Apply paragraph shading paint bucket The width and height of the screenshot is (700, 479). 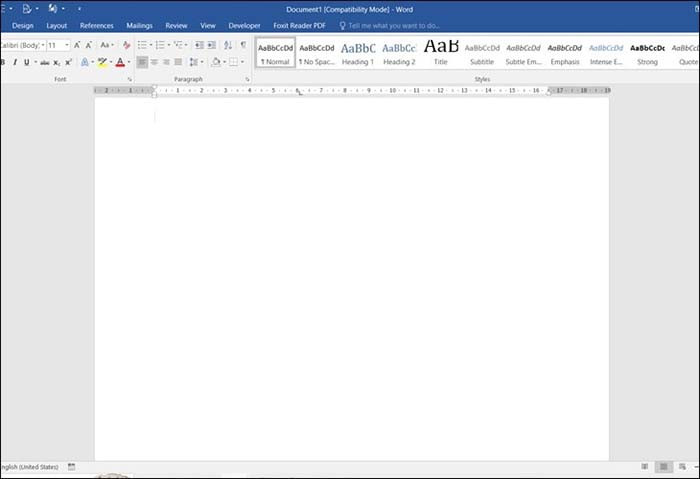point(216,62)
